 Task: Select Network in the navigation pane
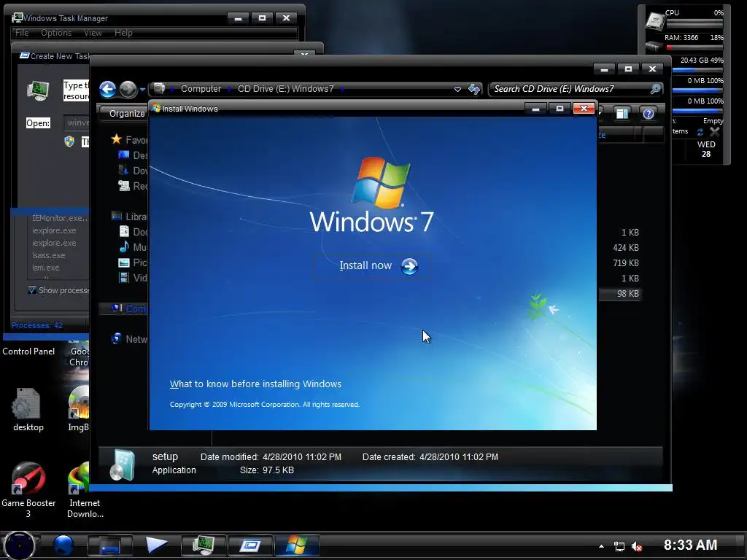click(x=129, y=339)
